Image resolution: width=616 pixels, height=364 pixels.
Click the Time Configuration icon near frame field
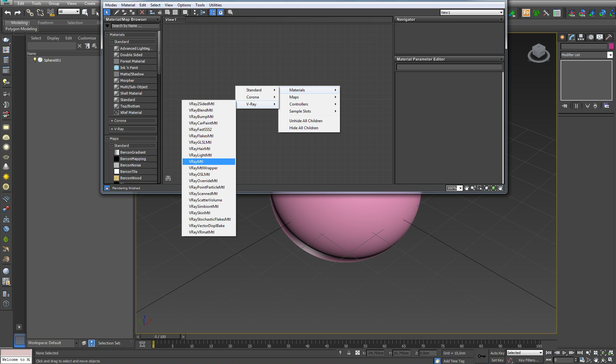[x=582, y=360]
